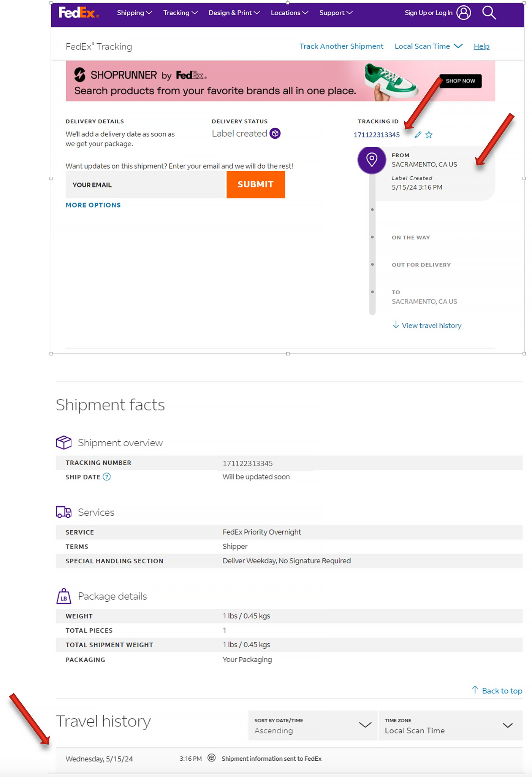Click the Label created package status icon

click(275, 133)
